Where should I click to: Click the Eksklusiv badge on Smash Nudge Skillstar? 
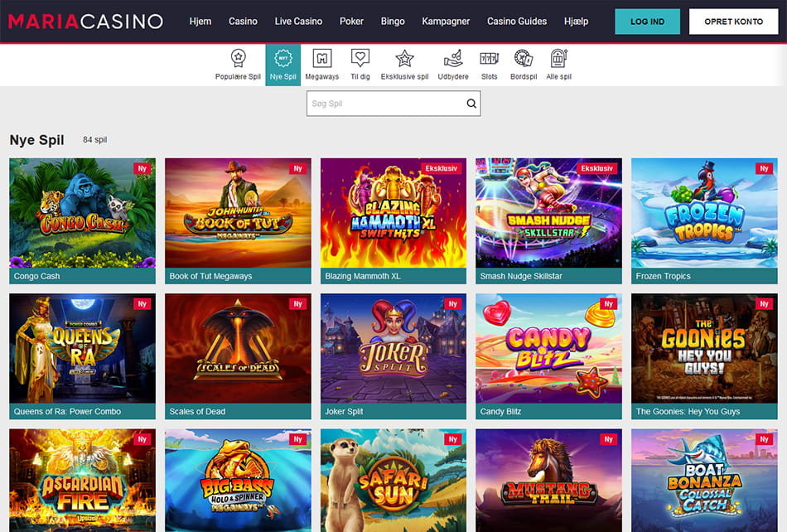[x=596, y=169]
